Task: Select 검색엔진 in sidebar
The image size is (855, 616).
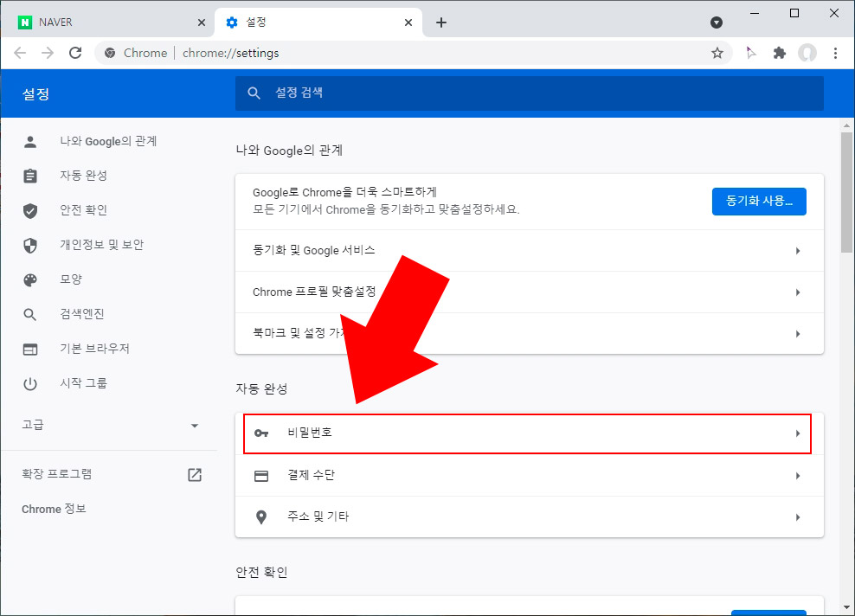Action: 82,314
